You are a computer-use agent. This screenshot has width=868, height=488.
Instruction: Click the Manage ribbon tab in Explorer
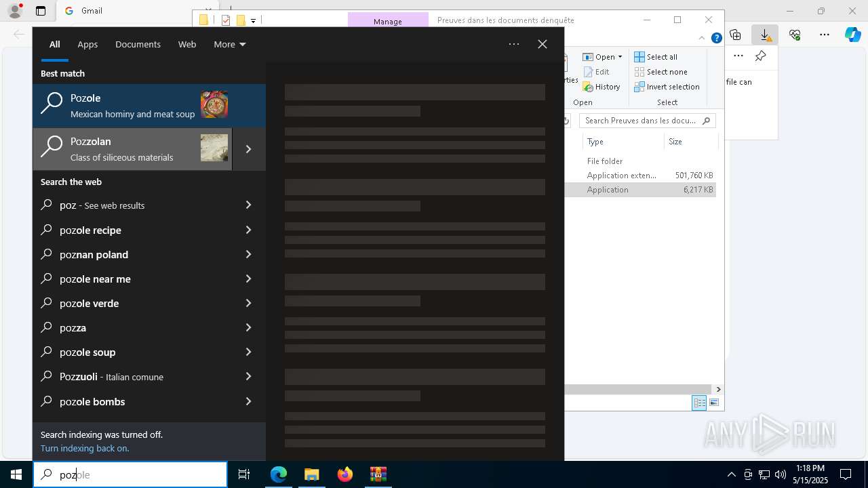(388, 21)
